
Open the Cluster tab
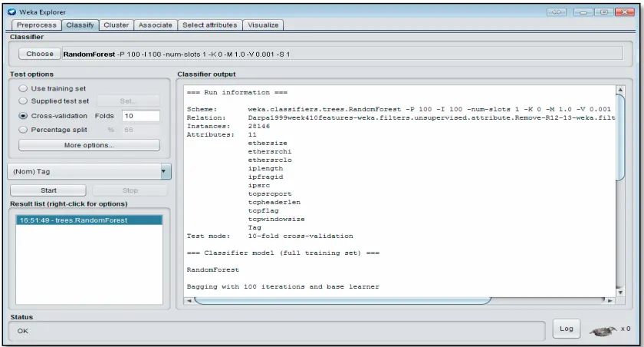tap(117, 25)
